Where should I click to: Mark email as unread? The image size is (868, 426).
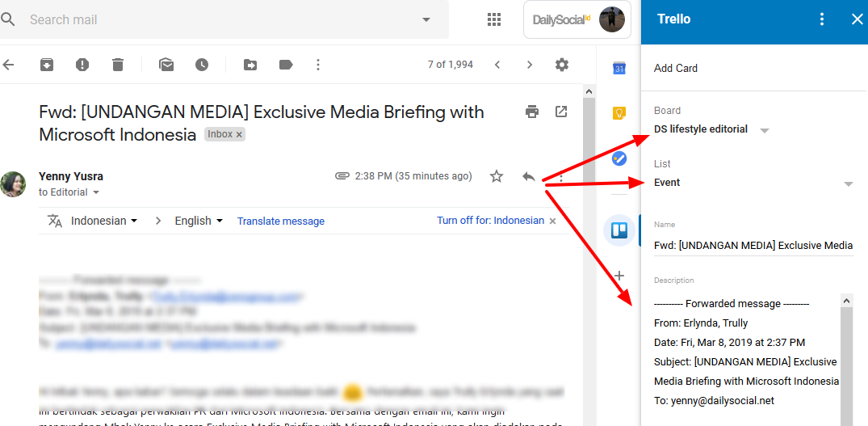[x=166, y=65]
